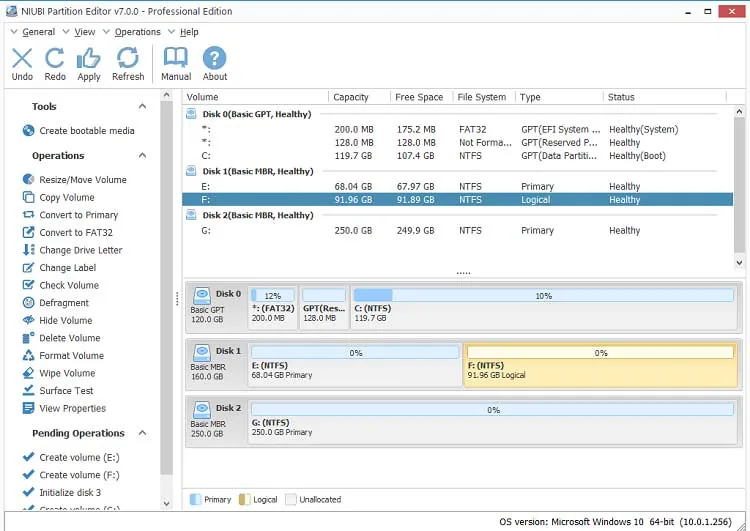Sort by the Free Space column header
The width and height of the screenshot is (750, 531).
point(421,97)
